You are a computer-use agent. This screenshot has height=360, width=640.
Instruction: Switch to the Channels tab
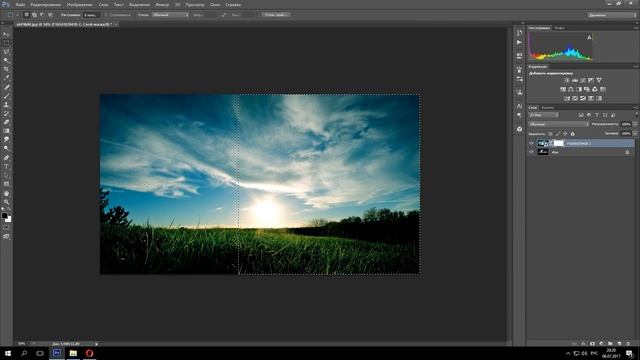[x=548, y=108]
